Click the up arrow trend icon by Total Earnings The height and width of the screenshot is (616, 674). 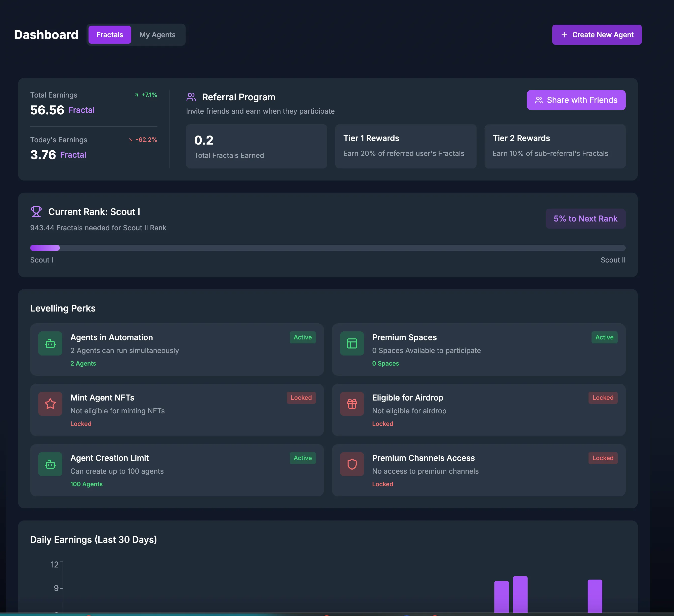coord(136,95)
